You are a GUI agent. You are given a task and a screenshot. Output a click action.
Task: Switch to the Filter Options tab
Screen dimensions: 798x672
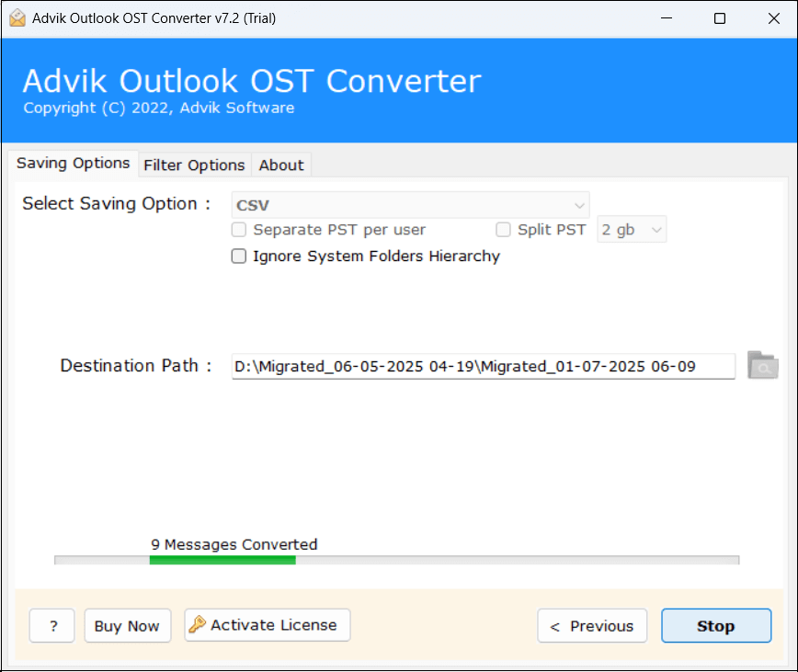(x=194, y=165)
